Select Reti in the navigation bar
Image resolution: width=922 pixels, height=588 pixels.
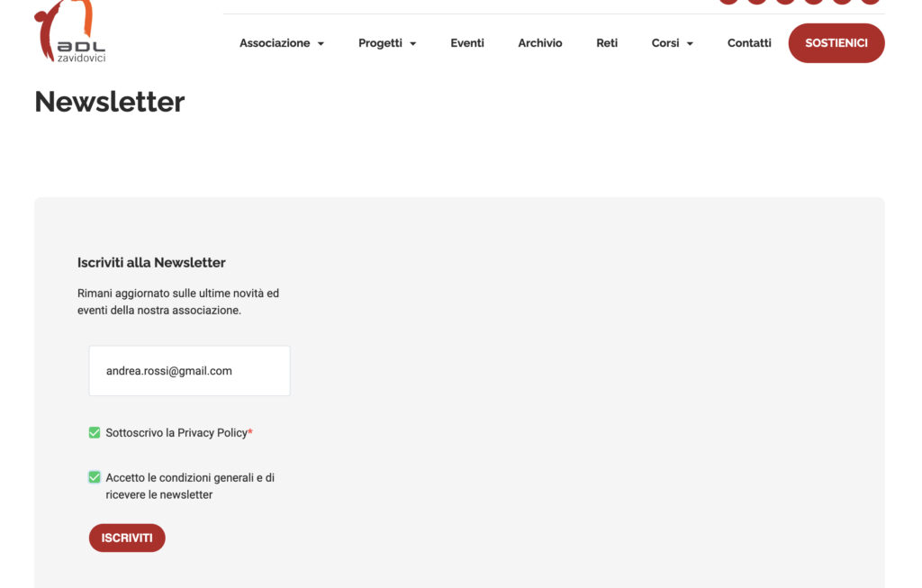pyautogui.click(x=607, y=43)
